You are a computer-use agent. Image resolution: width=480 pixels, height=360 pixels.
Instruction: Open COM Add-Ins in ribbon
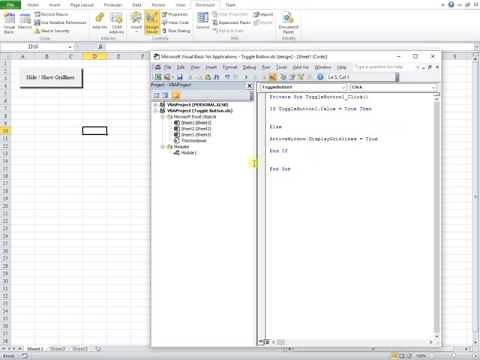tap(117, 23)
